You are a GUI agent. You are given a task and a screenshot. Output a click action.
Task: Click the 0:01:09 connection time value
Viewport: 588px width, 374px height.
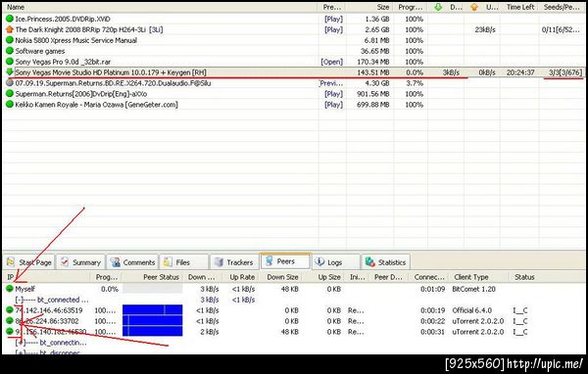(x=432, y=289)
